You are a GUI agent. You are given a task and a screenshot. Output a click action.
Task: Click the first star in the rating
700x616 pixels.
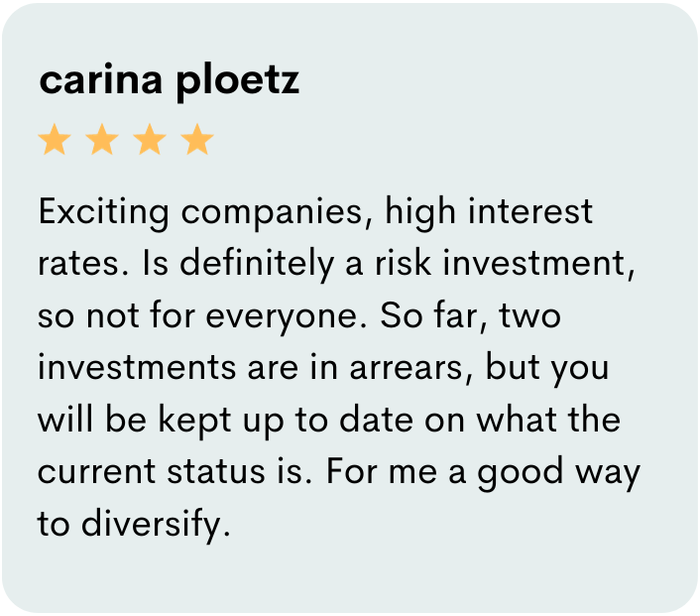[x=54, y=141]
